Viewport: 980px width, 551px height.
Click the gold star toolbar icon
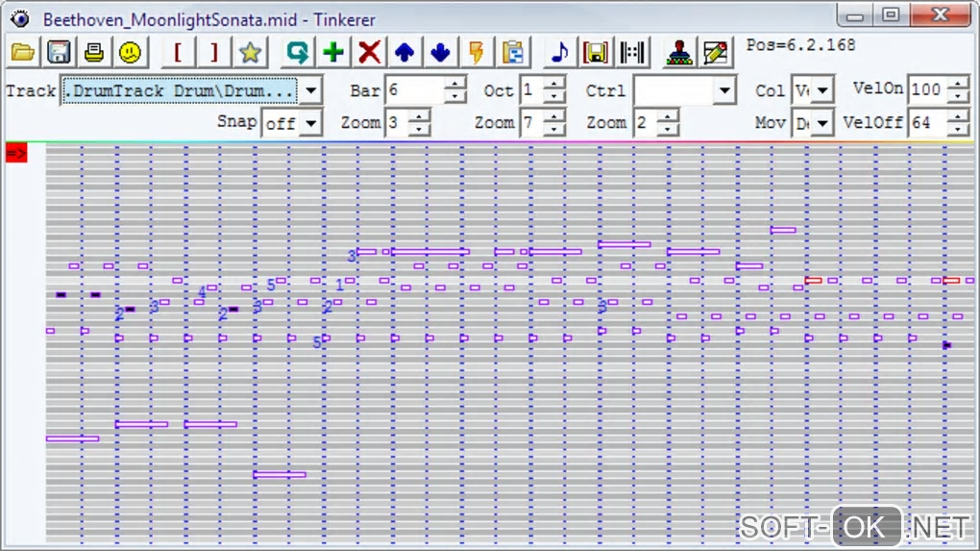coord(250,53)
